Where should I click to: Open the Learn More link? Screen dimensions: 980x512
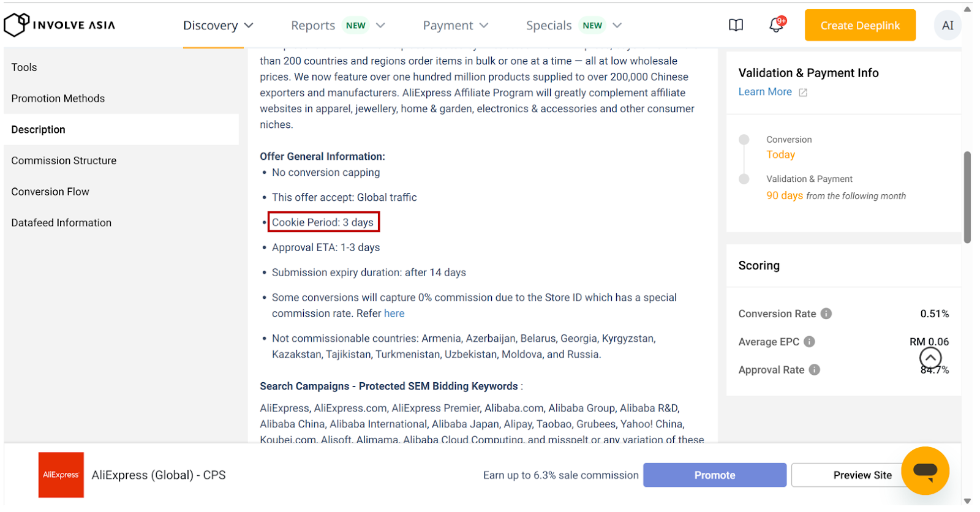click(765, 92)
